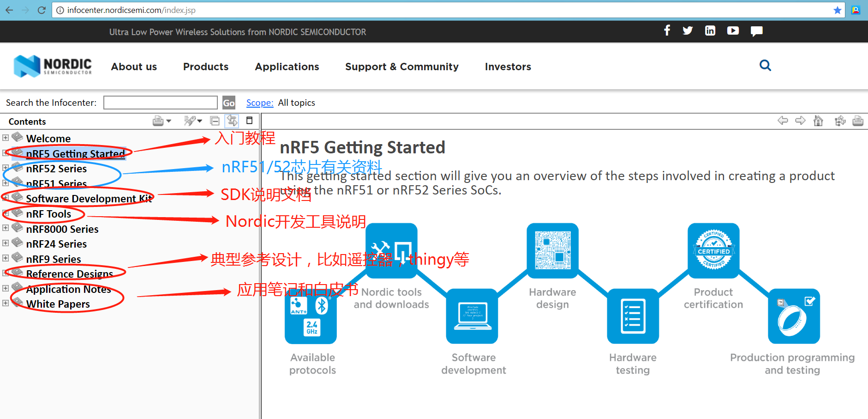This screenshot has width=868, height=419.
Task: Click the Hardware design circuit tile
Action: (552, 251)
